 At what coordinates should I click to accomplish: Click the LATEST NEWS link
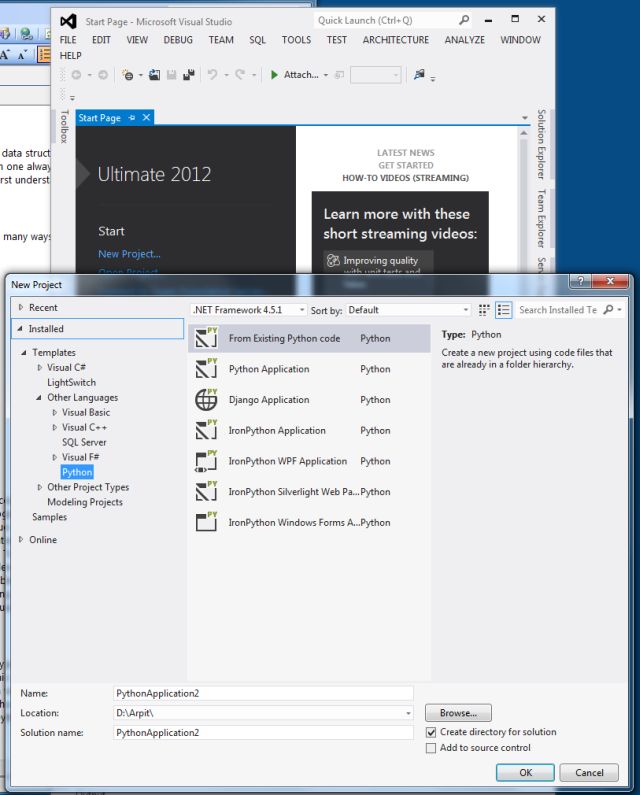[406, 153]
